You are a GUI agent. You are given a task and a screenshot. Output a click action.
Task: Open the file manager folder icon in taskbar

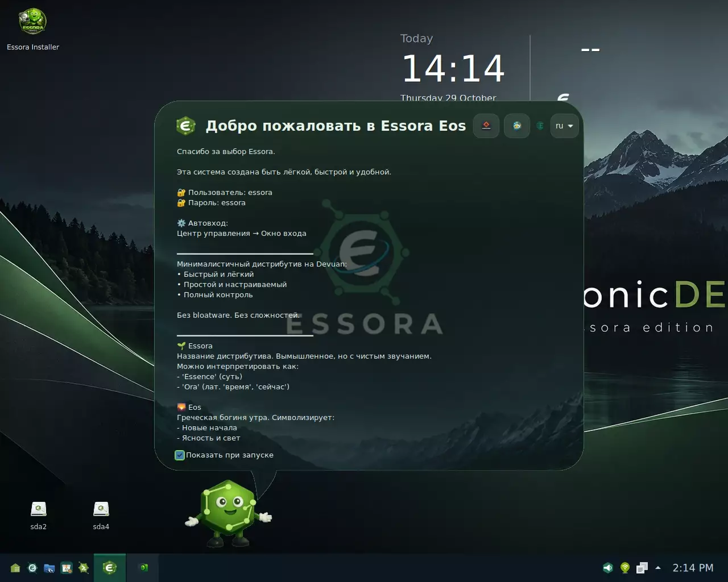click(49, 567)
